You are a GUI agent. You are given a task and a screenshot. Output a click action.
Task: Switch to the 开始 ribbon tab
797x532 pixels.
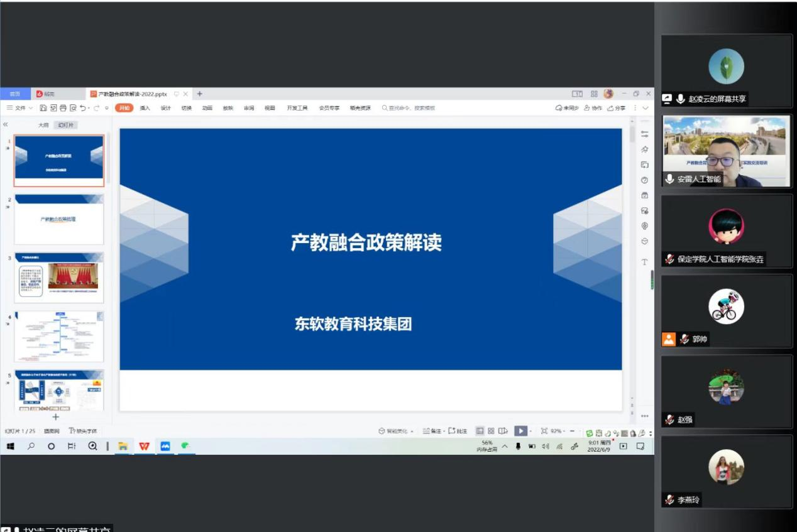[124, 108]
